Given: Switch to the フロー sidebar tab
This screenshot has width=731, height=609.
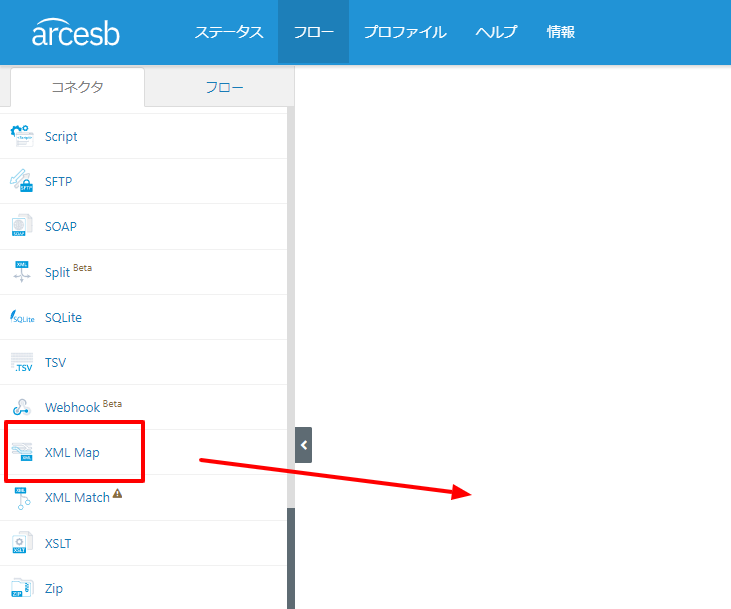Looking at the screenshot, I should click(224, 87).
